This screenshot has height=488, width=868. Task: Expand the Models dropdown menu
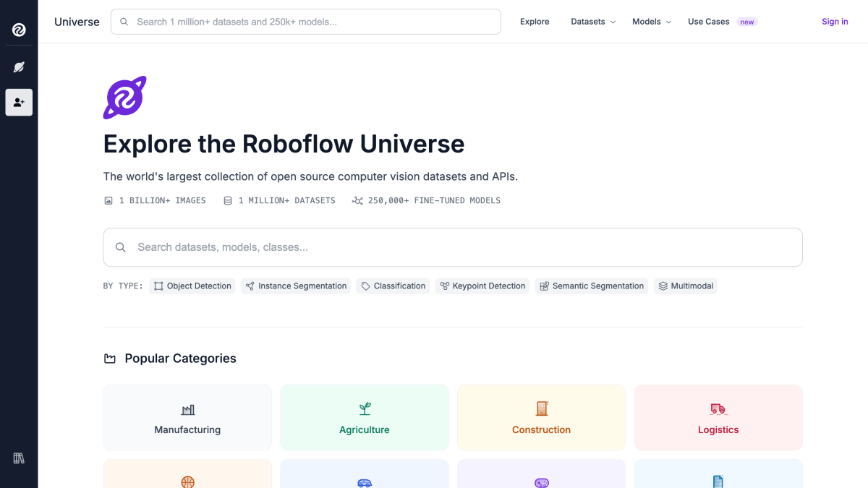[x=652, y=22]
